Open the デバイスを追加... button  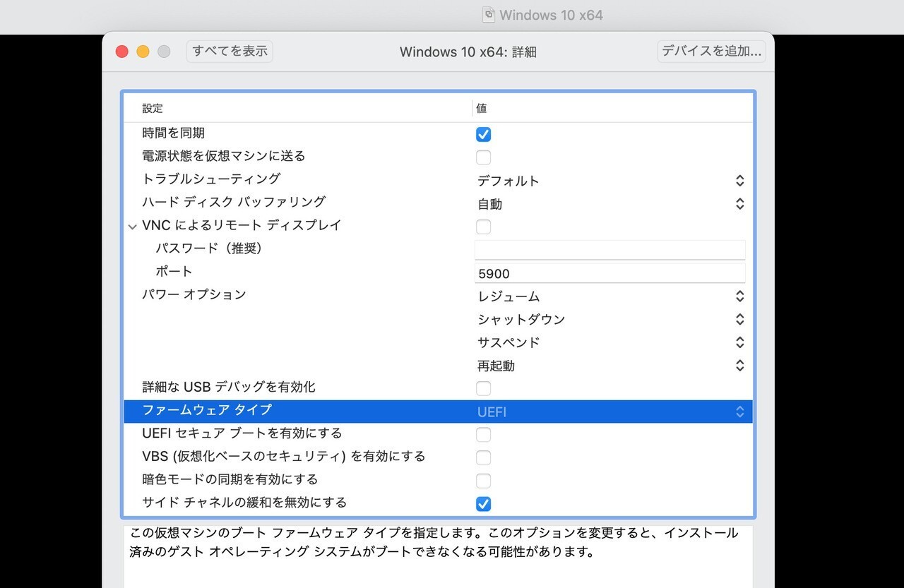click(x=711, y=52)
